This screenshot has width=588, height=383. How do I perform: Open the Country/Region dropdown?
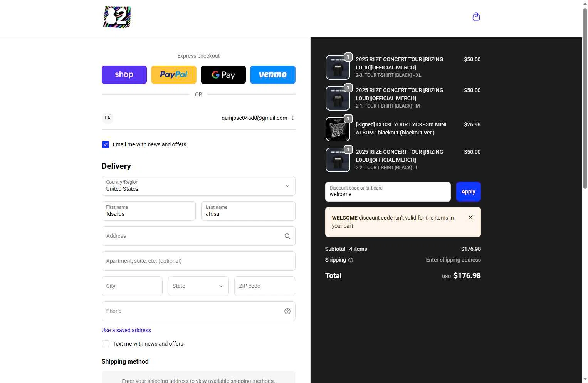point(198,186)
